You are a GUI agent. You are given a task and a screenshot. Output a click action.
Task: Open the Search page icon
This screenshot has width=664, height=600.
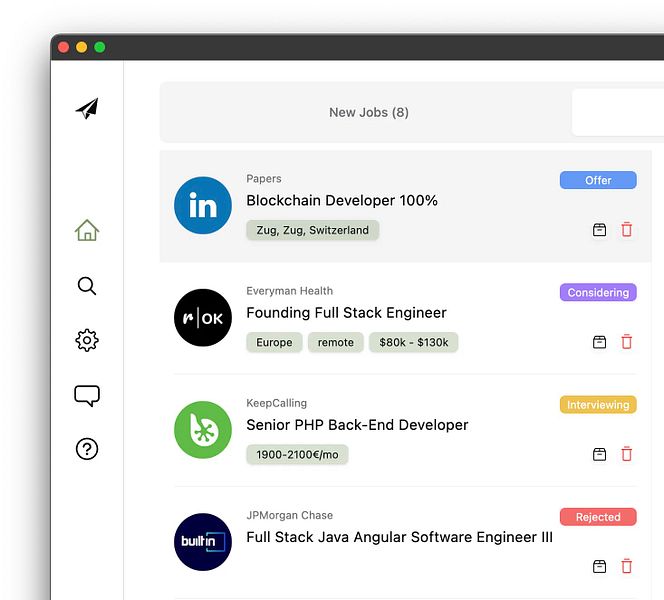click(87, 287)
